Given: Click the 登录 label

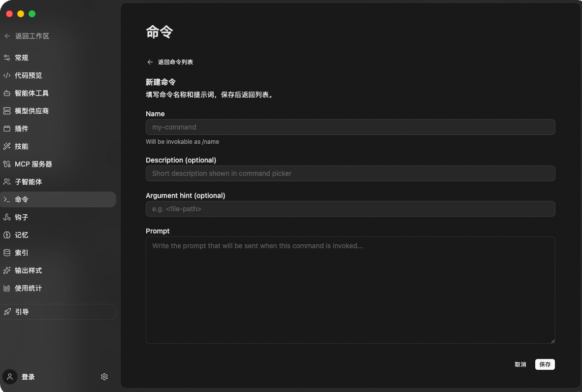Looking at the screenshot, I should point(28,377).
